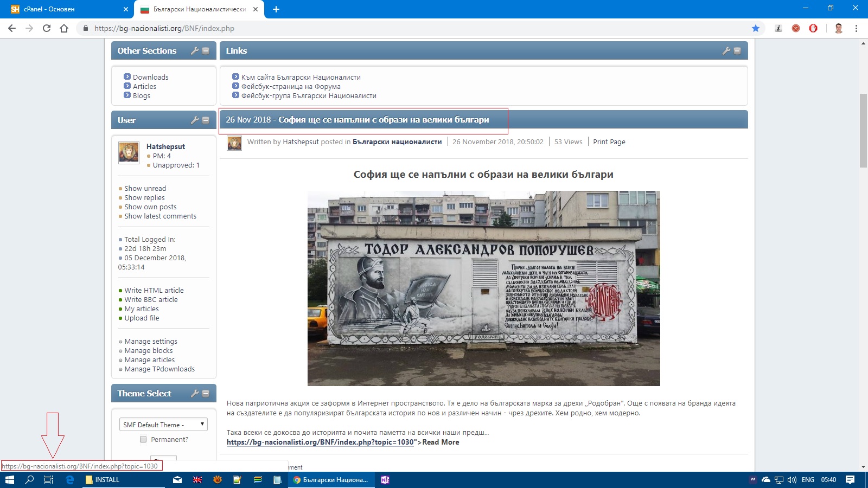
Task: Click Show latest comments
Action: 160,216
